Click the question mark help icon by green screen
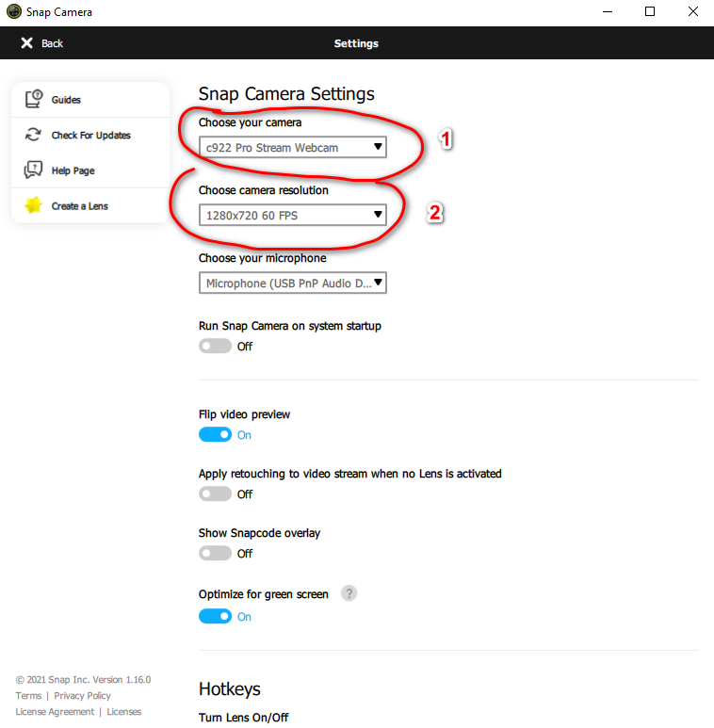The height and width of the screenshot is (728, 714). [x=349, y=593]
